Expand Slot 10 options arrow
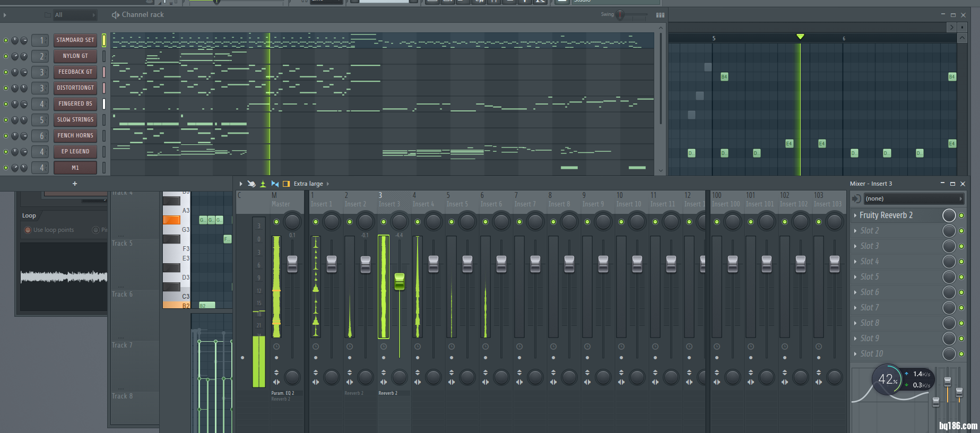 click(855, 354)
